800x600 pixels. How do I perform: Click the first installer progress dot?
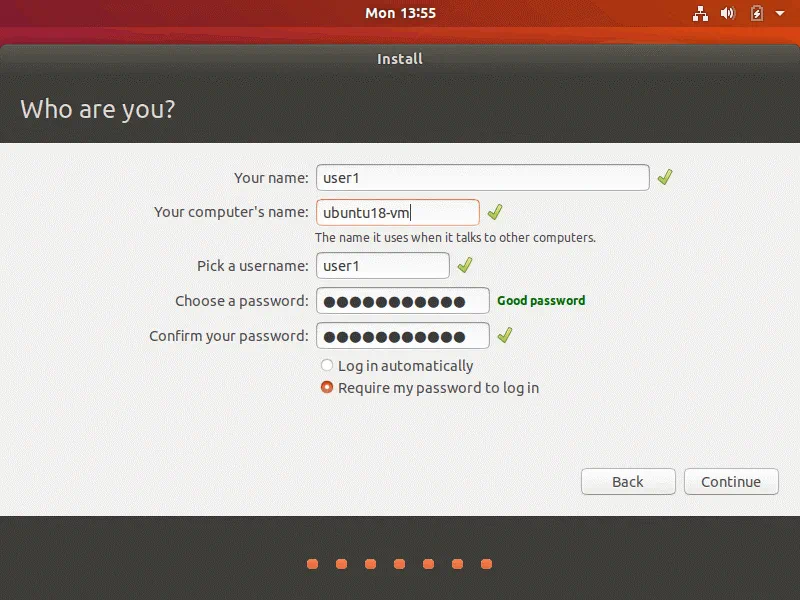pyautogui.click(x=311, y=564)
